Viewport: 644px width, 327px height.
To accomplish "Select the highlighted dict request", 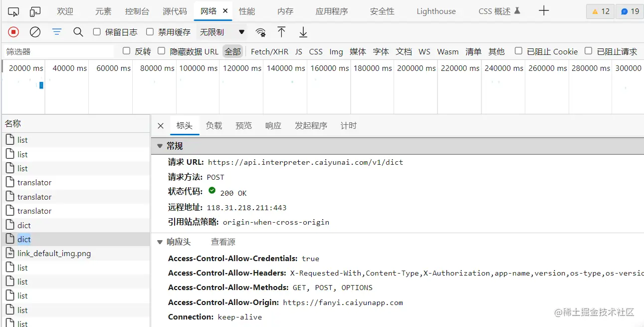I will pos(75,239).
